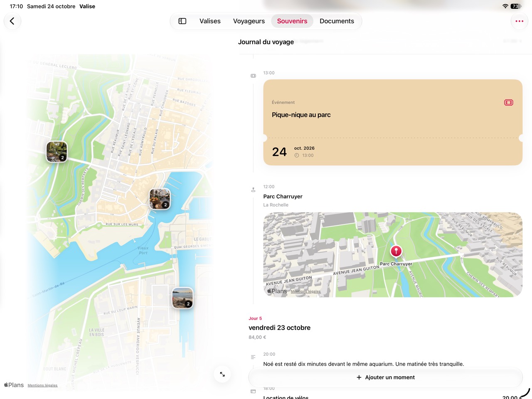
Task: Select the Souvenirs tab
Action: (x=292, y=21)
